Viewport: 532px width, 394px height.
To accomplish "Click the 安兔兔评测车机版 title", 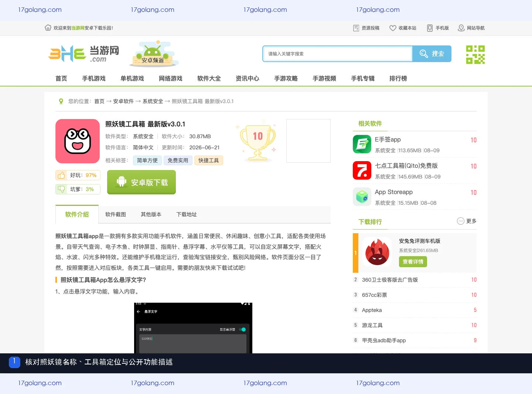I will coord(420,241).
